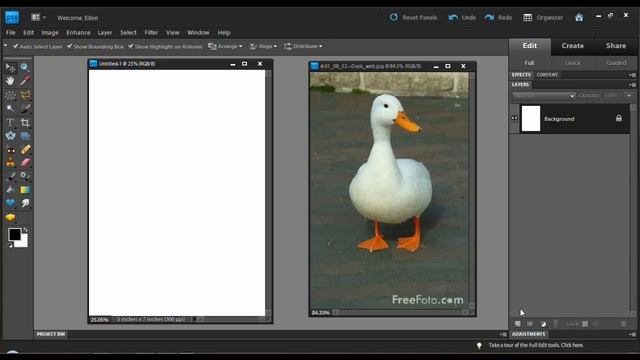
Task: Select the Magic Wand tool
Action: point(10,109)
